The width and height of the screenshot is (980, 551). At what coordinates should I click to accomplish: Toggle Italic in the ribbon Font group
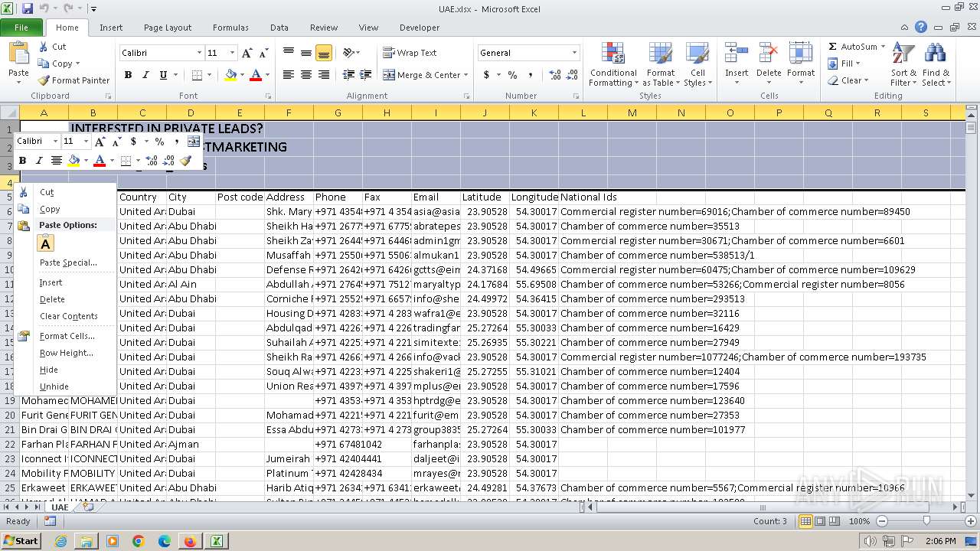click(145, 75)
